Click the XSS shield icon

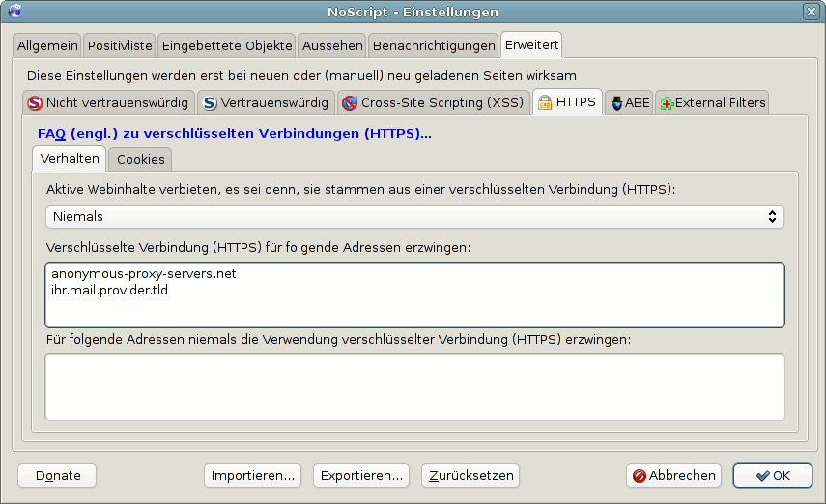point(350,102)
